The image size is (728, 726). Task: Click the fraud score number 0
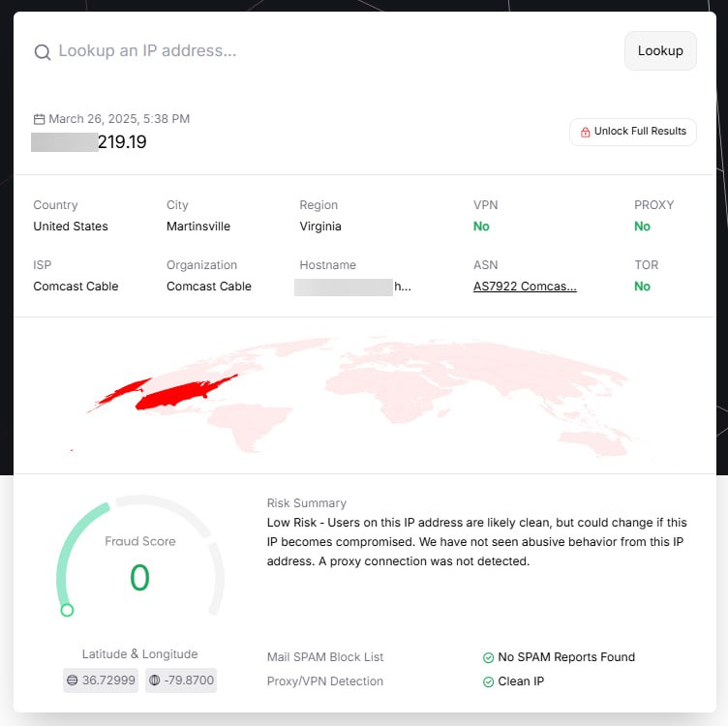point(140,578)
